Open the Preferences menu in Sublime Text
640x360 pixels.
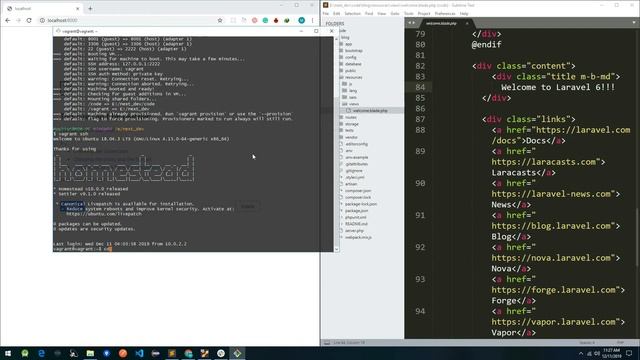(x=444, y=13)
